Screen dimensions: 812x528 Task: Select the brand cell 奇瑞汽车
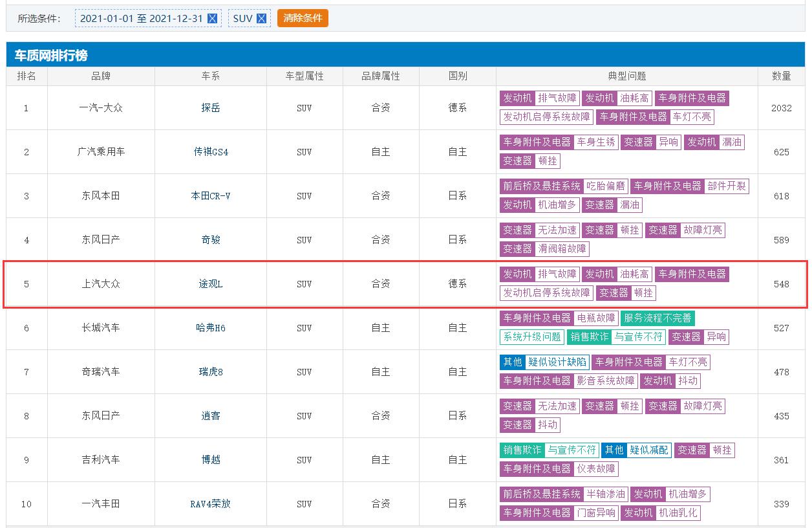(x=101, y=372)
